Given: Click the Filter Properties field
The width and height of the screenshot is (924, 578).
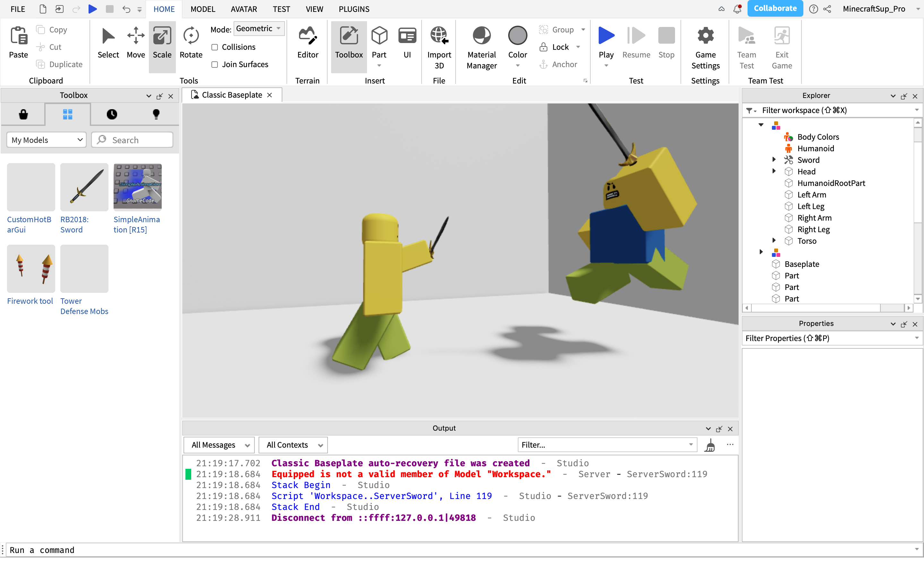Looking at the screenshot, I should [x=832, y=338].
